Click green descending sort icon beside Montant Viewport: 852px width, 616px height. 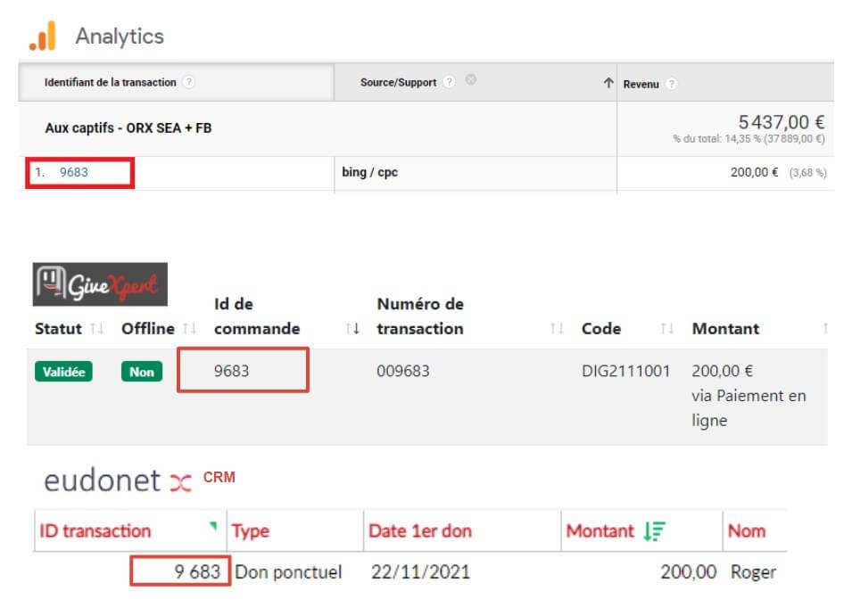click(x=652, y=531)
